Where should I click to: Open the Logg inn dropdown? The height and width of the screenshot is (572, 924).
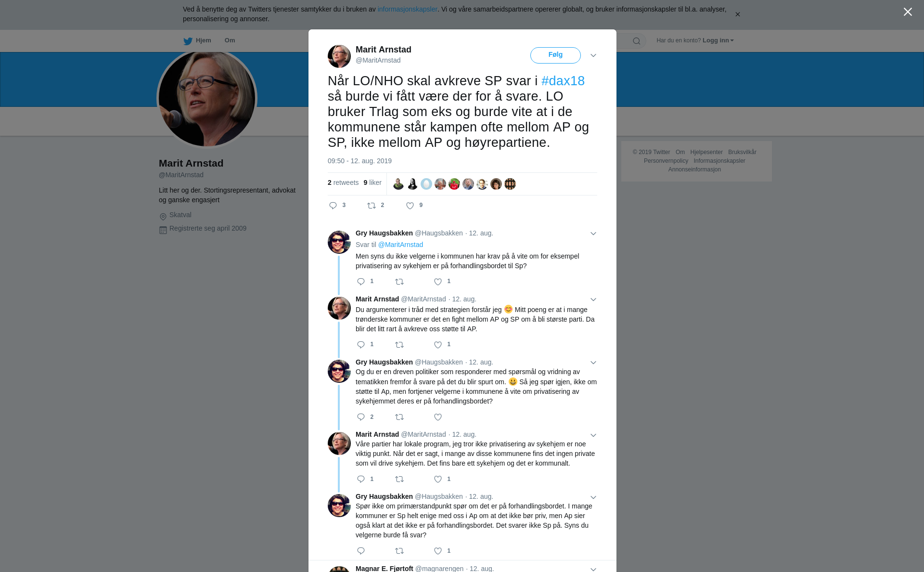(718, 40)
